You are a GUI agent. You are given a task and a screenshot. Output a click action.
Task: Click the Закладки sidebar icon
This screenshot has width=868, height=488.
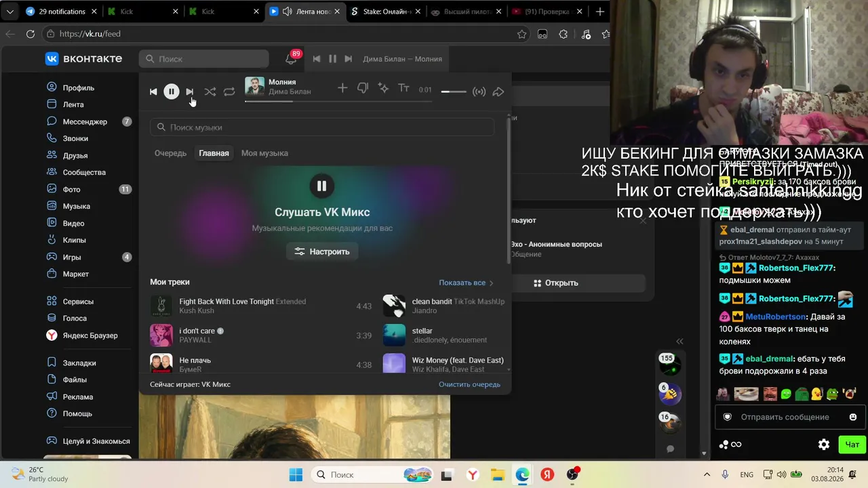[52, 363]
